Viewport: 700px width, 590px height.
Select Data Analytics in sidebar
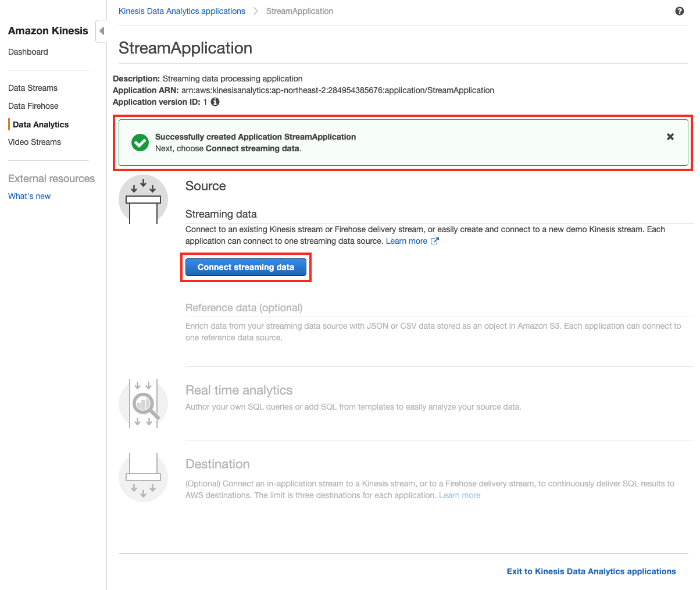click(41, 125)
